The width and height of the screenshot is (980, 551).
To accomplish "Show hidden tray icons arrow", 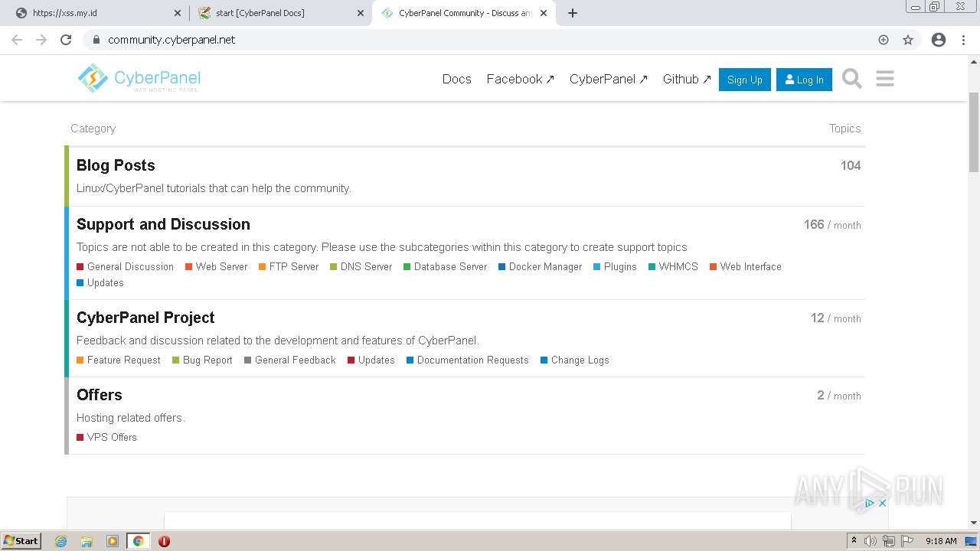I will coord(854,541).
